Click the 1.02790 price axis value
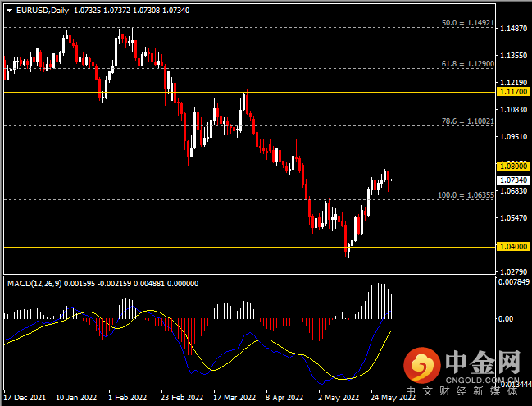532x406 pixels. click(x=514, y=272)
